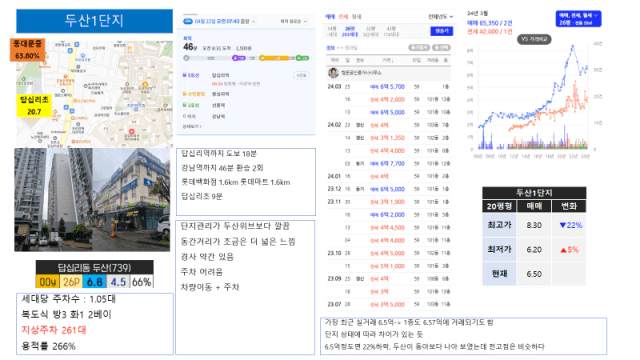Open the detailed route view link

(192, 127)
